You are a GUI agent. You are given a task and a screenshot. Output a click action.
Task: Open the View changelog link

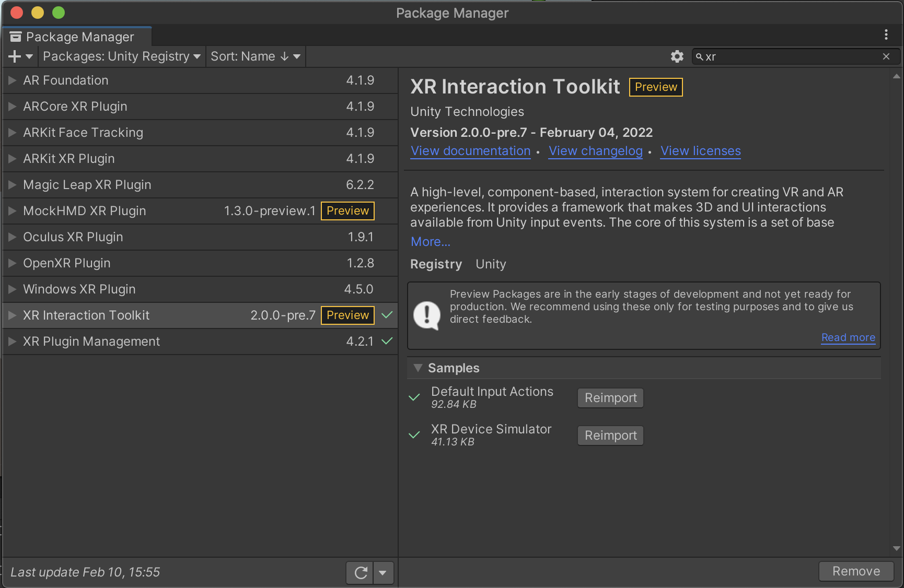[x=595, y=151]
